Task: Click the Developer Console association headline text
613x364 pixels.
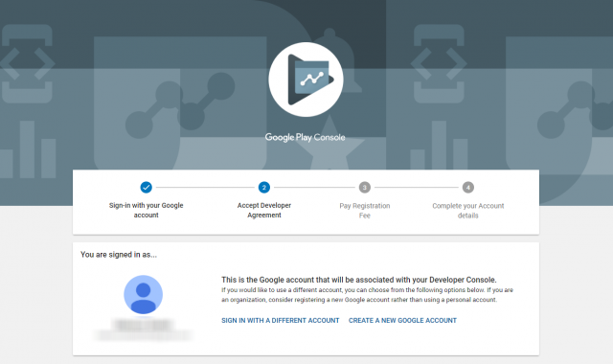Action: [358, 280]
